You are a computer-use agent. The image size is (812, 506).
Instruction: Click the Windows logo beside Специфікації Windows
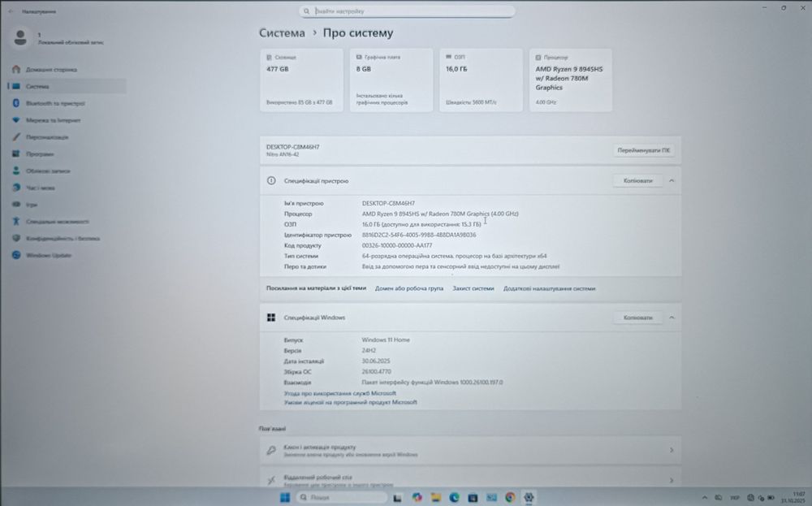pyautogui.click(x=271, y=318)
